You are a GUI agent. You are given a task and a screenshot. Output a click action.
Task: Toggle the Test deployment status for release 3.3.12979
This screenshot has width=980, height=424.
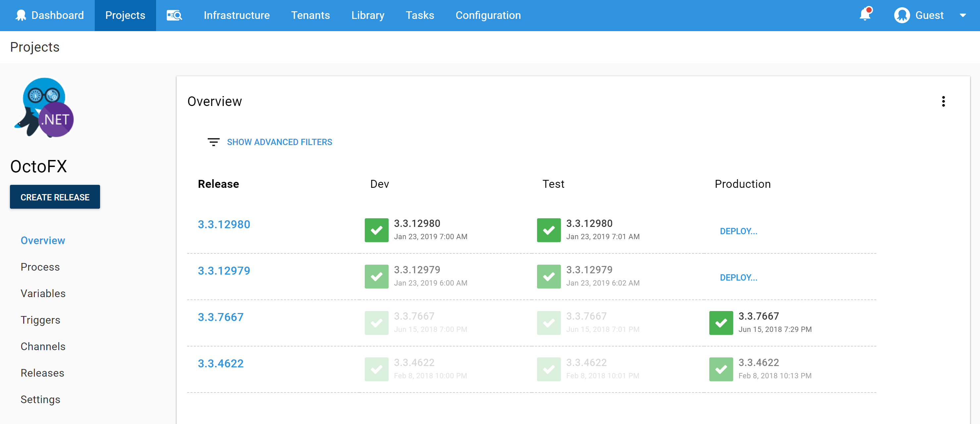click(548, 277)
